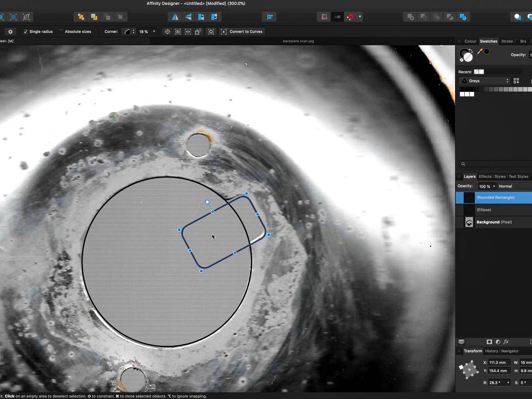Click the Flip Horizontal toolbar icon
Viewport: 532px width, 399px height.
175,17
